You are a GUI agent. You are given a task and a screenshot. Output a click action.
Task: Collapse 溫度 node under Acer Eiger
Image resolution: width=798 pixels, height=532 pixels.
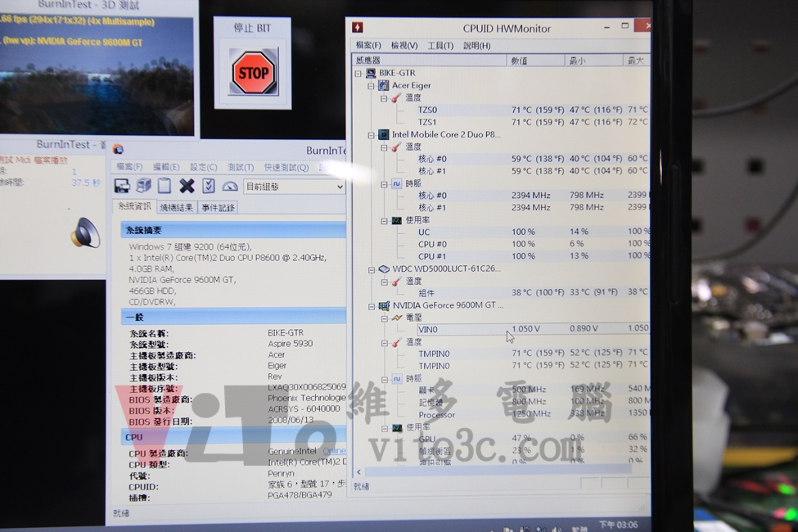[384, 98]
